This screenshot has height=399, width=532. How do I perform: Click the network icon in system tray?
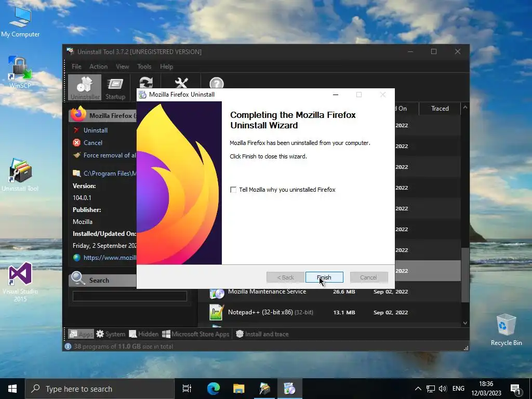[x=431, y=389]
